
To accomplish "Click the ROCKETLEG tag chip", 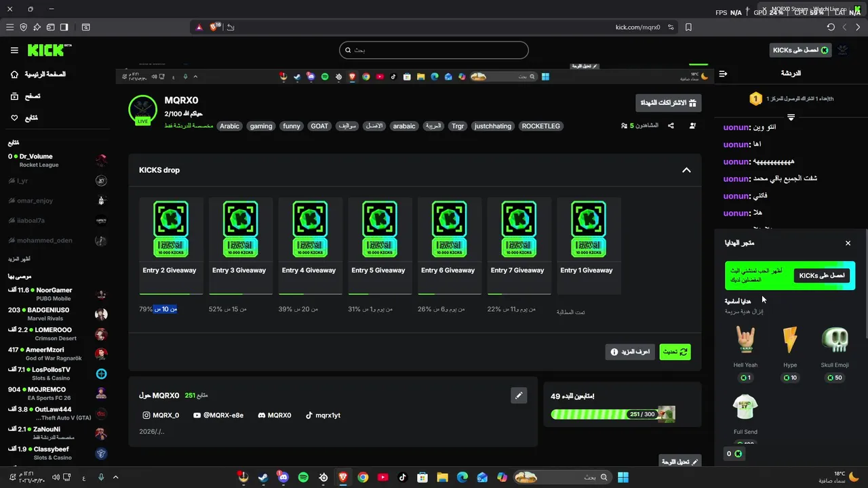I will pyautogui.click(x=541, y=126).
